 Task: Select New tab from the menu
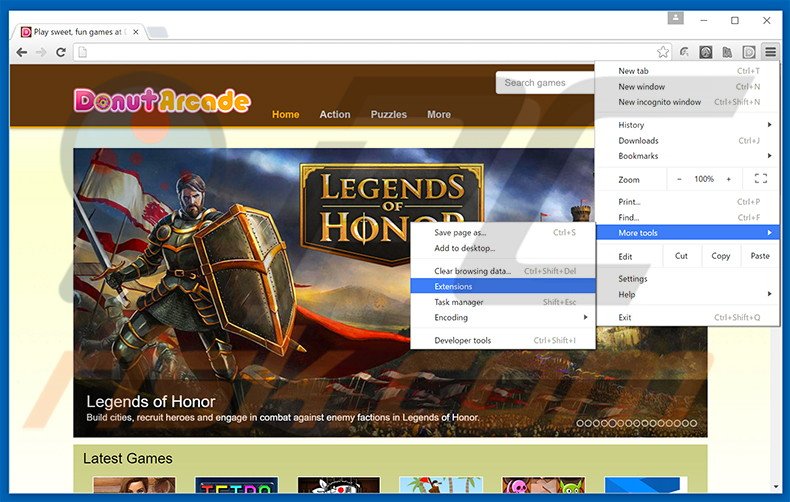click(x=688, y=71)
